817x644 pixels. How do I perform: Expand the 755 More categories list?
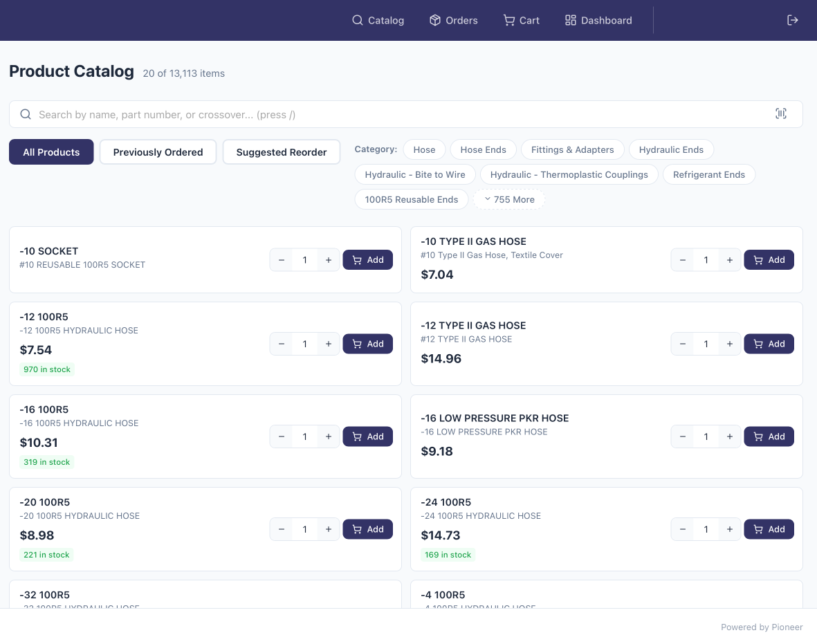pyautogui.click(x=508, y=199)
